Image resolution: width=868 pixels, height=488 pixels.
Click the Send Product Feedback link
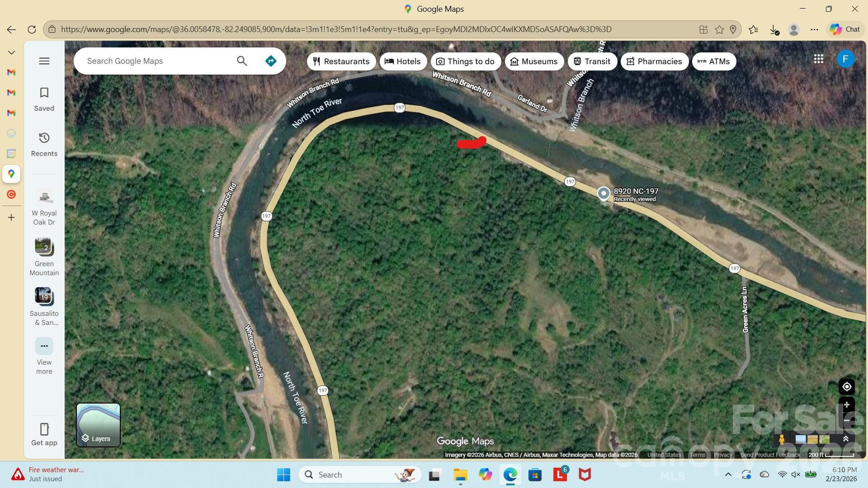[770, 455]
